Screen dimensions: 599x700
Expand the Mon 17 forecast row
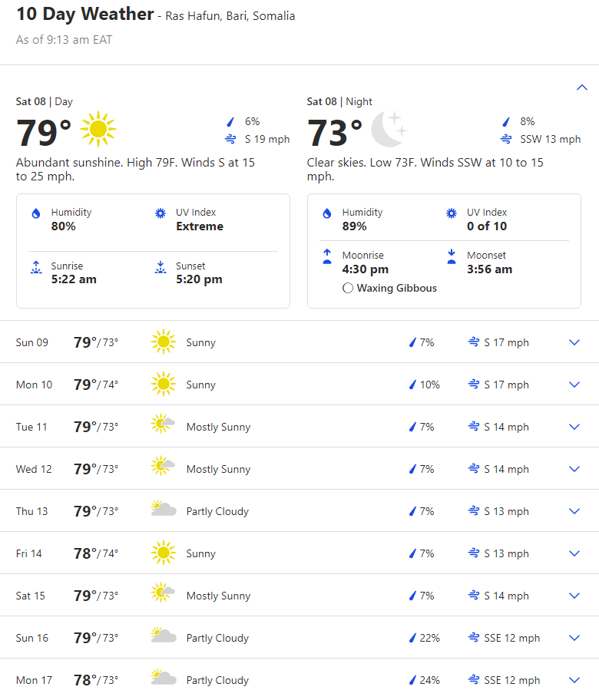tap(574, 680)
